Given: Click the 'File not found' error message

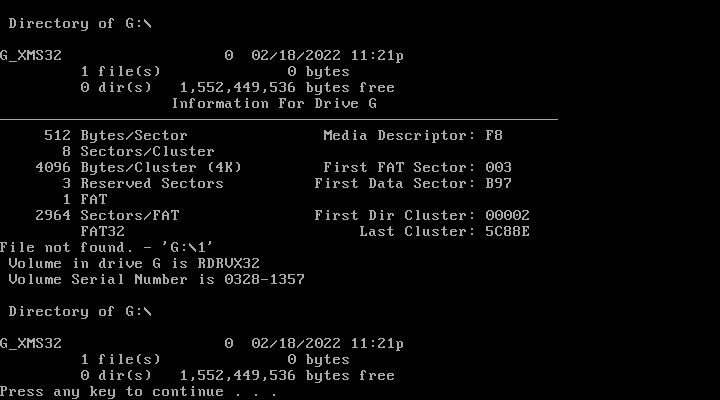Looking at the screenshot, I should (106, 248).
